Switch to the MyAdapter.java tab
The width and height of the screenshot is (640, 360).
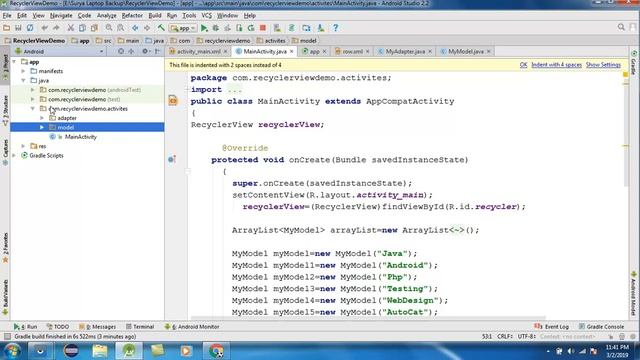pos(405,51)
